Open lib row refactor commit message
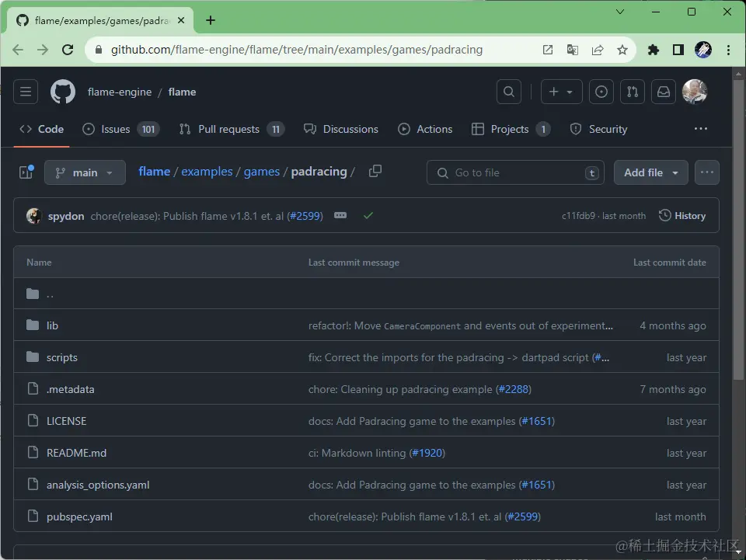 tap(461, 325)
